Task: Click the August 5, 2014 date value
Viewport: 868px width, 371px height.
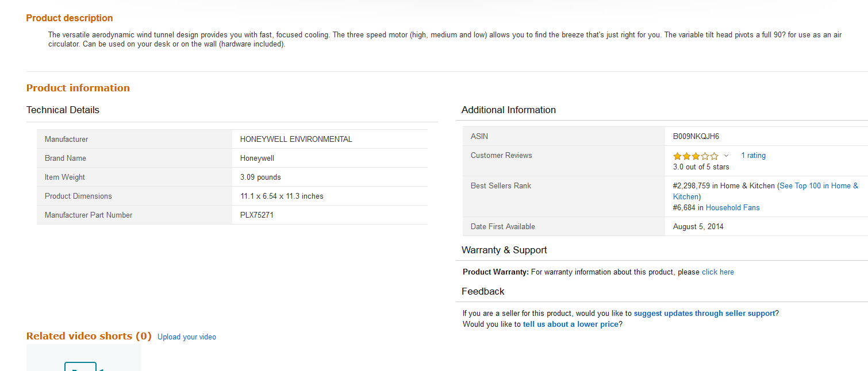Action: coord(698,227)
